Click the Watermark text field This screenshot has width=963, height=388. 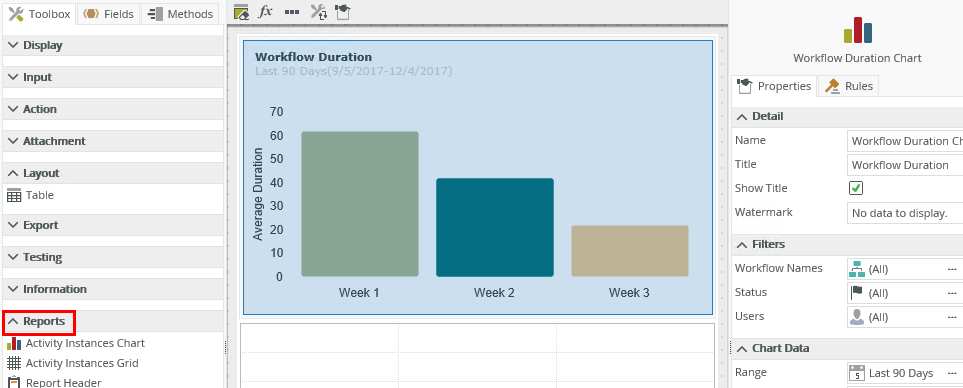[x=905, y=213]
